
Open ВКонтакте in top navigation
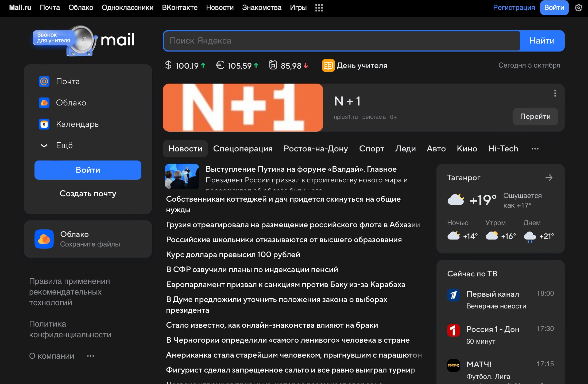[x=180, y=7]
